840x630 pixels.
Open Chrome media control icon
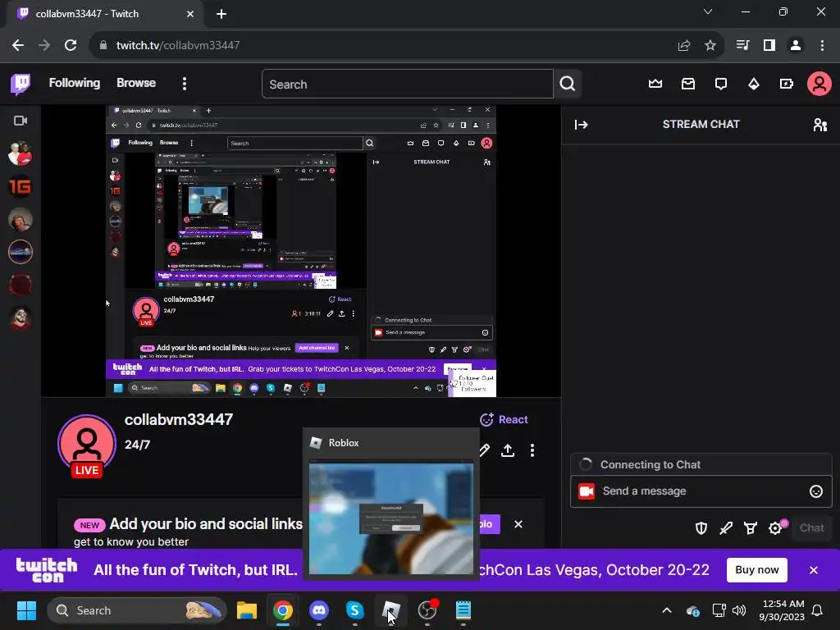(742, 46)
